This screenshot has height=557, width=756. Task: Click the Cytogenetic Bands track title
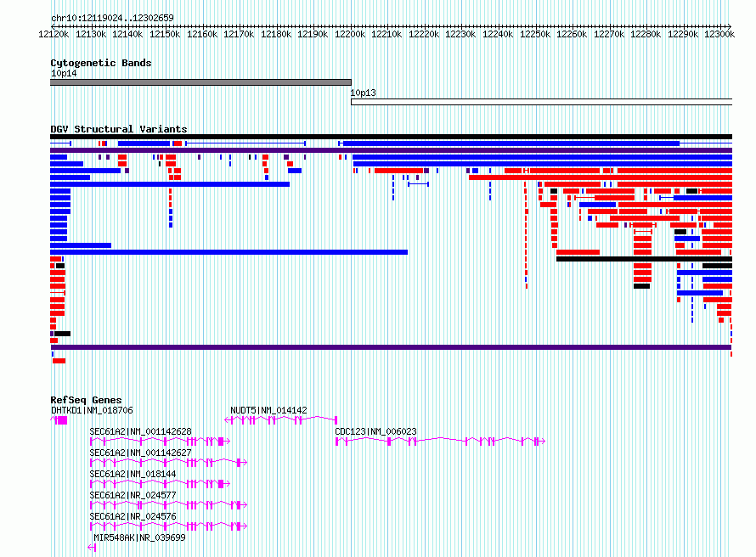[101, 63]
